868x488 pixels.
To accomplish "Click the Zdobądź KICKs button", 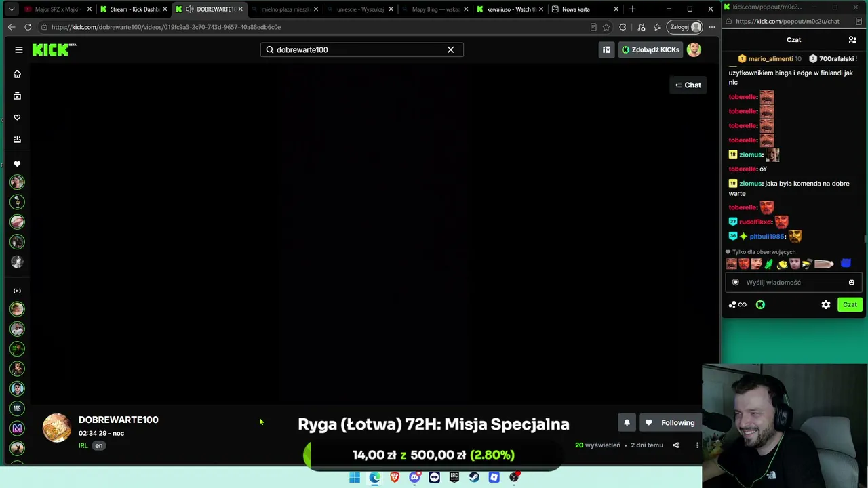I will pyautogui.click(x=650, y=49).
